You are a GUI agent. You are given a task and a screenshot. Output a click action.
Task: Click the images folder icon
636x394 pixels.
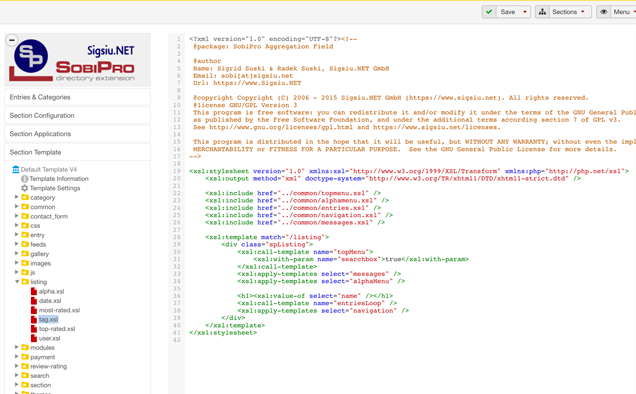coord(25,263)
